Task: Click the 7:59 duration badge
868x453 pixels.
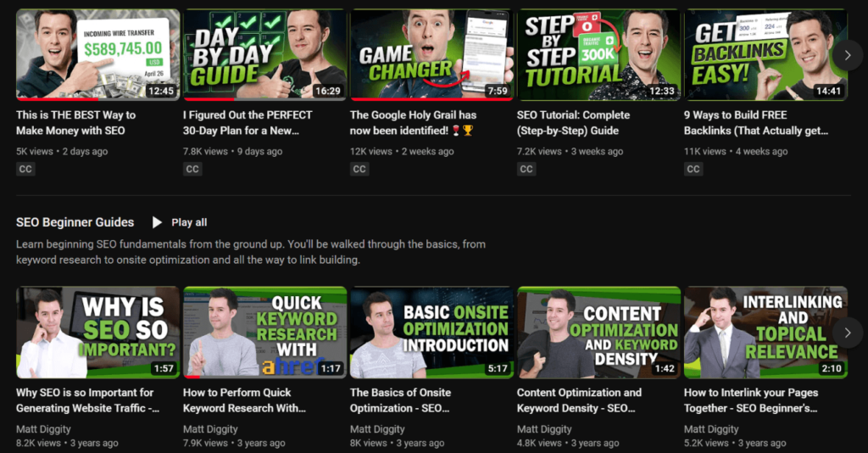Action: point(497,91)
